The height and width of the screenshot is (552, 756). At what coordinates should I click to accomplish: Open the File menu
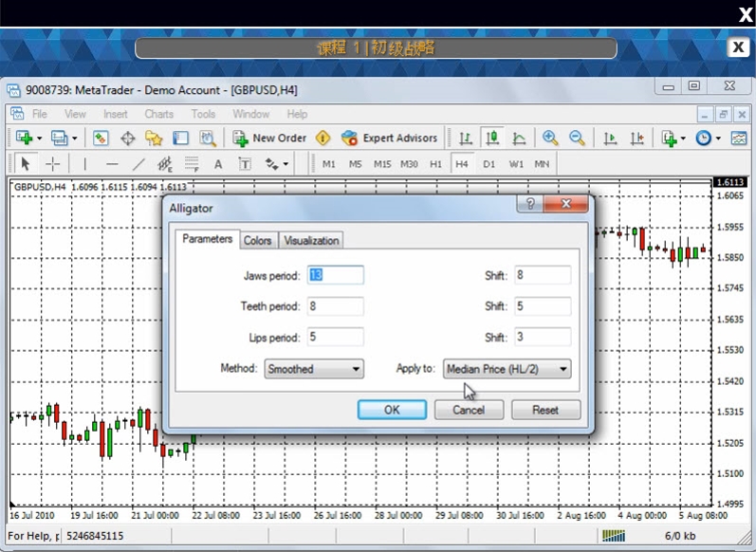click(40, 114)
